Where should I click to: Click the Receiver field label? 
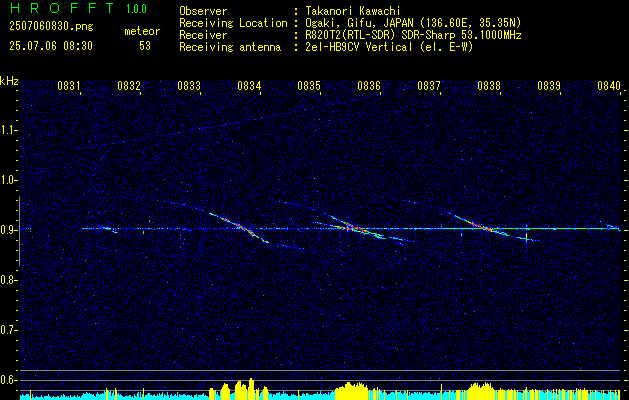click(203, 35)
